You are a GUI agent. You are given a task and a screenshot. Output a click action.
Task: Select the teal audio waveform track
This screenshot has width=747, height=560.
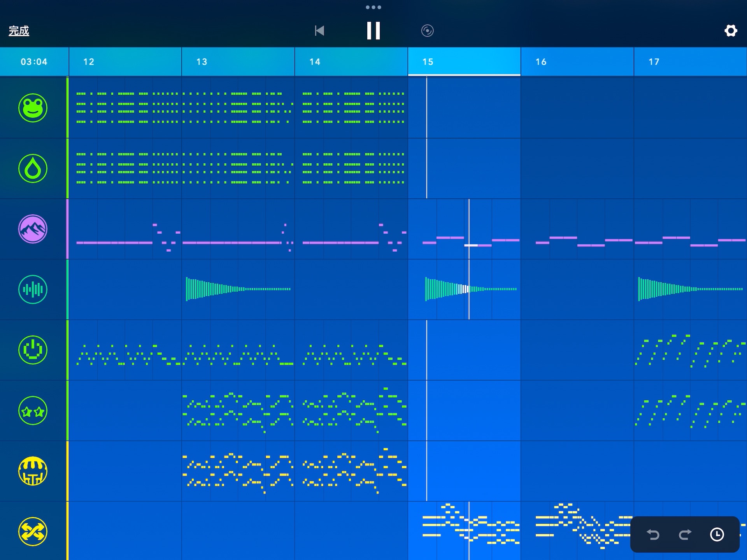click(33, 289)
